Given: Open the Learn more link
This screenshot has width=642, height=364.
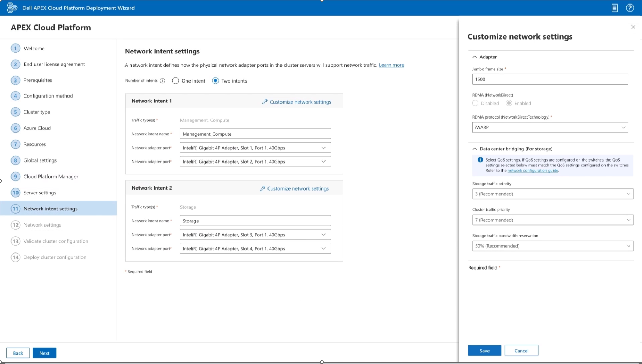Looking at the screenshot, I should (391, 65).
